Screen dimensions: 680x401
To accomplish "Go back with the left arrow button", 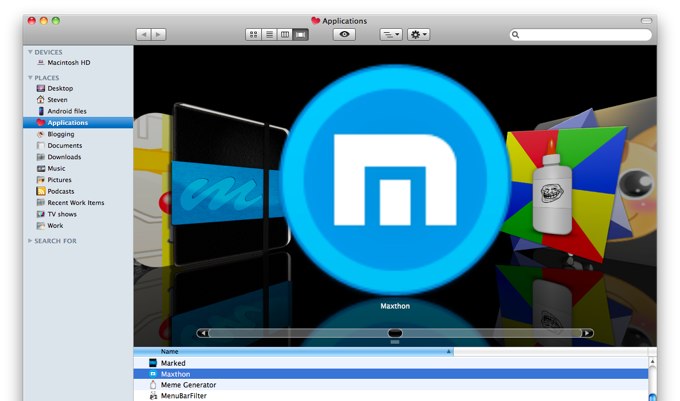I will (x=143, y=34).
